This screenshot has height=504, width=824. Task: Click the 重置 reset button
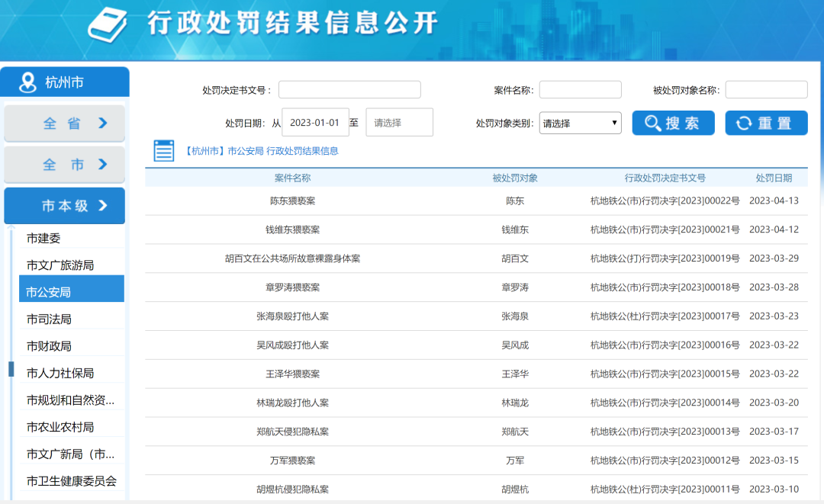click(x=765, y=123)
